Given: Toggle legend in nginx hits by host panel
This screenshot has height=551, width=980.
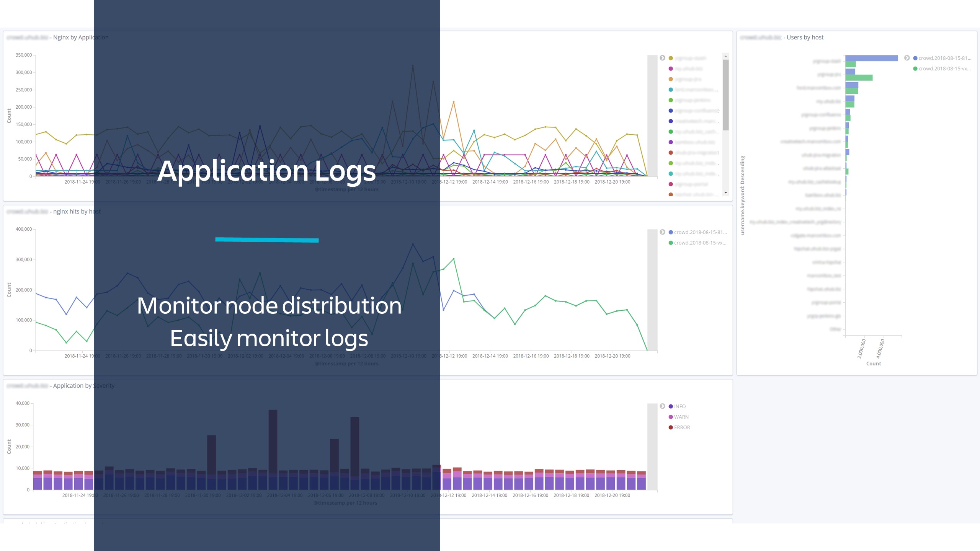Looking at the screenshot, I should (662, 232).
